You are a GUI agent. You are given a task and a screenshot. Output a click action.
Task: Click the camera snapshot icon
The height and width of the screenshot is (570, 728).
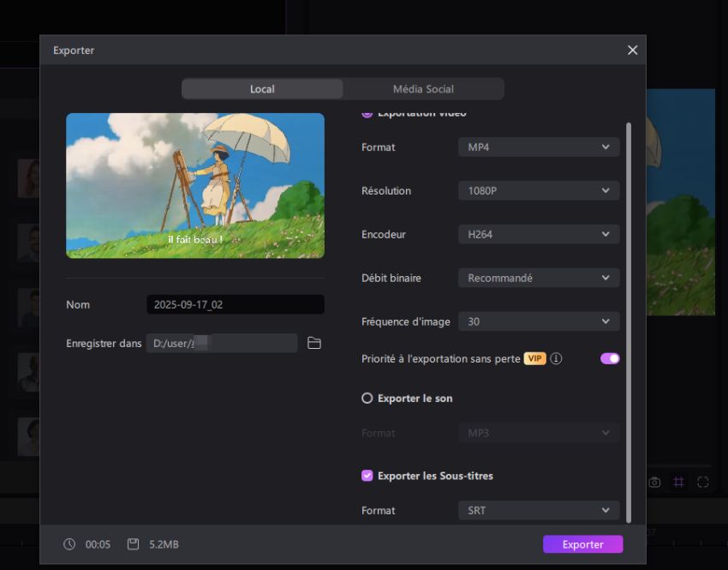654,482
